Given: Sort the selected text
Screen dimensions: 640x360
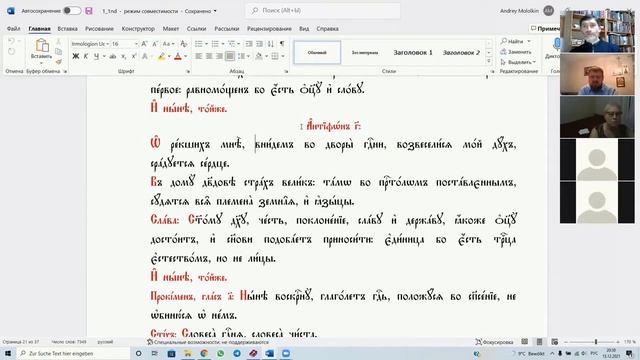Looking at the screenshot, I should (x=271, y=44).
